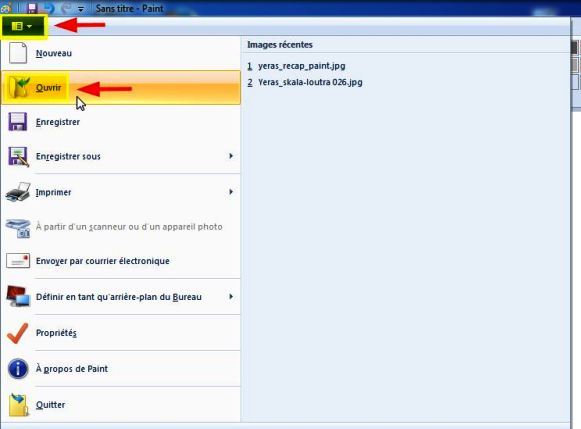581x429 pixels.
Task: Open recent image Yeras_skala-loutra 026.jpg
Action: [305, 82]
